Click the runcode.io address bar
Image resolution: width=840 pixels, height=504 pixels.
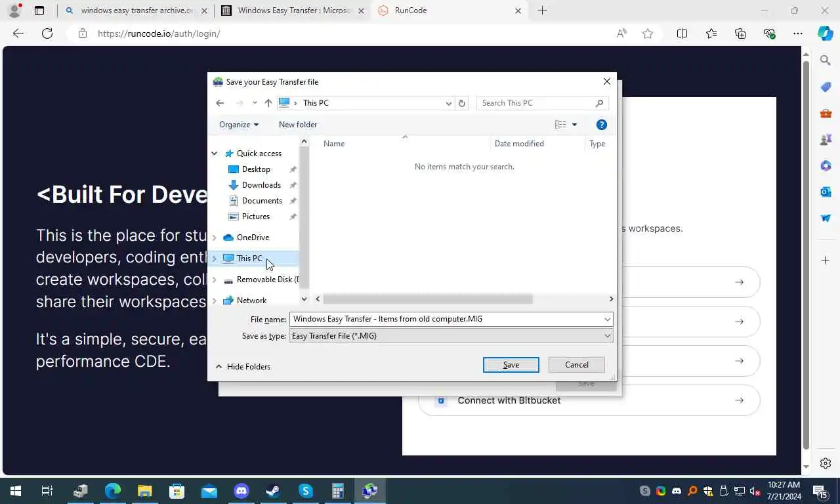(348, 33)
